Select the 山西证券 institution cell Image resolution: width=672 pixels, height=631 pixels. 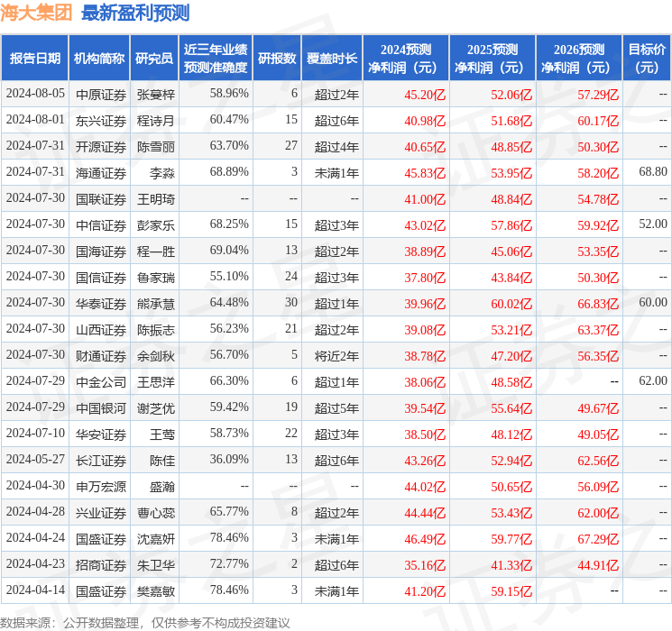tap(101, 330)
